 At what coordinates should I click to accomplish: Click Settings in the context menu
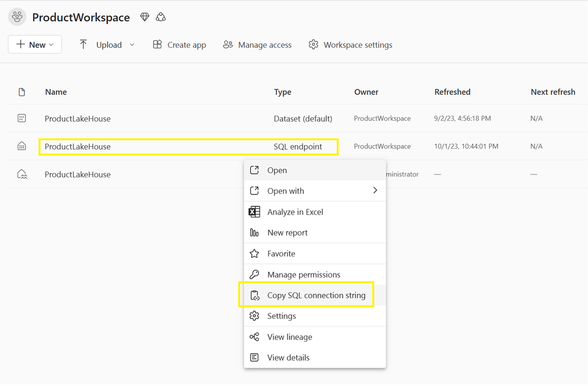pyautogui.click(x=281, y=316)
